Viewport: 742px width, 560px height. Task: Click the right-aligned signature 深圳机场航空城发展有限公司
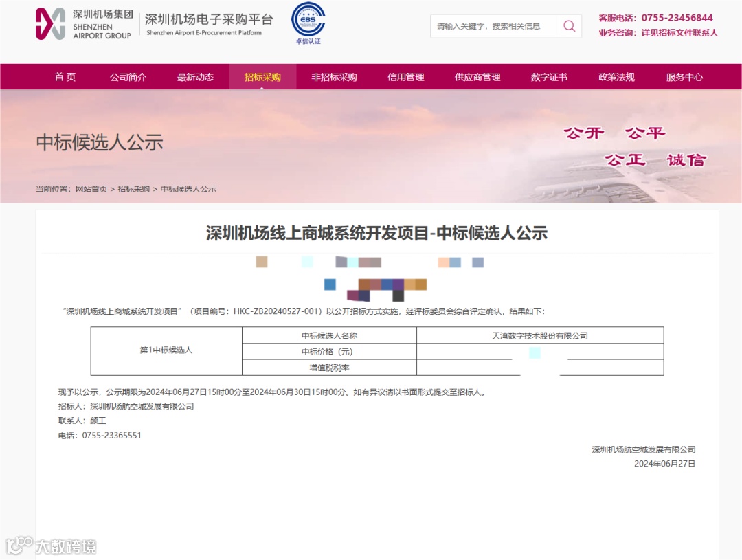[644, 449]
